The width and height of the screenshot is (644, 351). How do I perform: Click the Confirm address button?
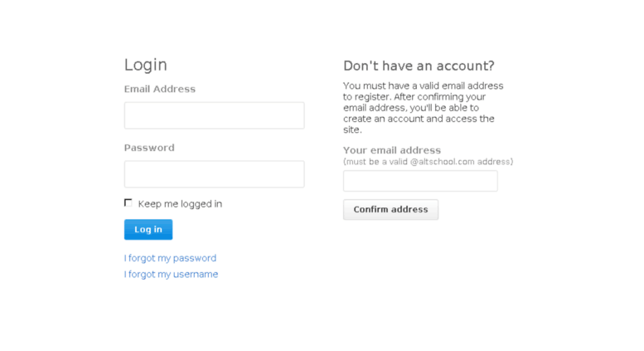point(390,210)
